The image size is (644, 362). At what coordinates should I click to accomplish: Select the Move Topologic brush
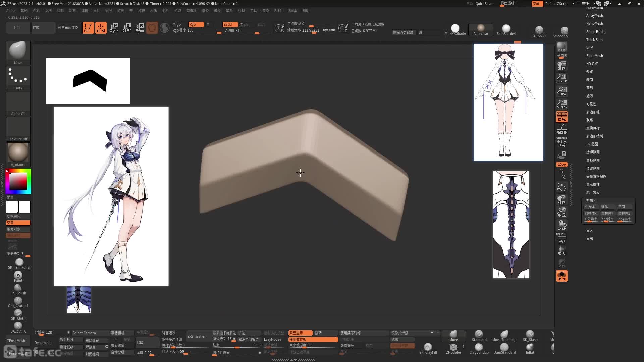(x=504, y=336)
